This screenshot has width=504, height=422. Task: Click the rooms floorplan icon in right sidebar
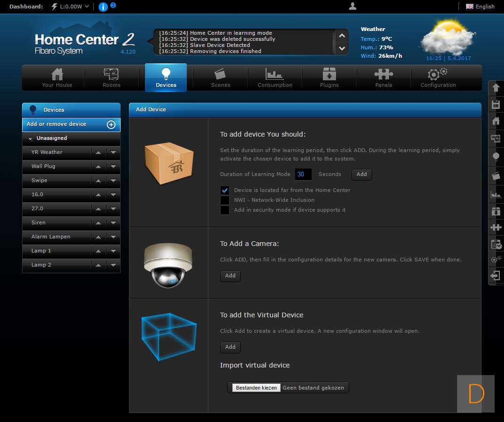(x=496, y=139)
